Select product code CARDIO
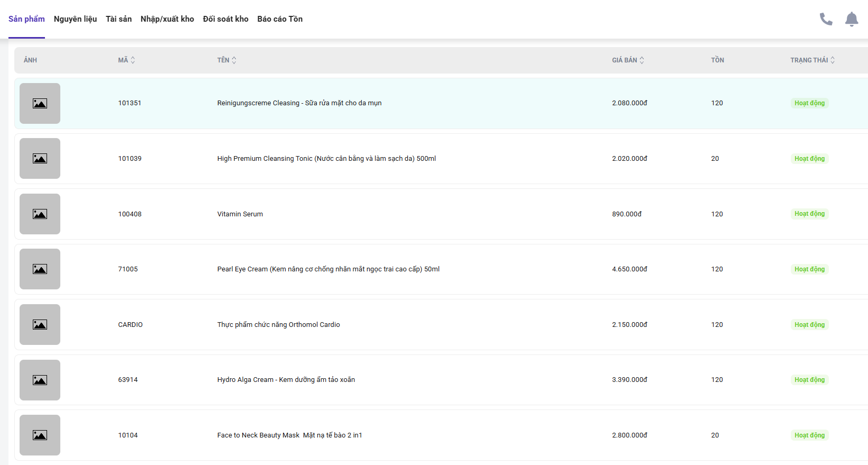Viewport: 868px width, 465px height. 130,325
